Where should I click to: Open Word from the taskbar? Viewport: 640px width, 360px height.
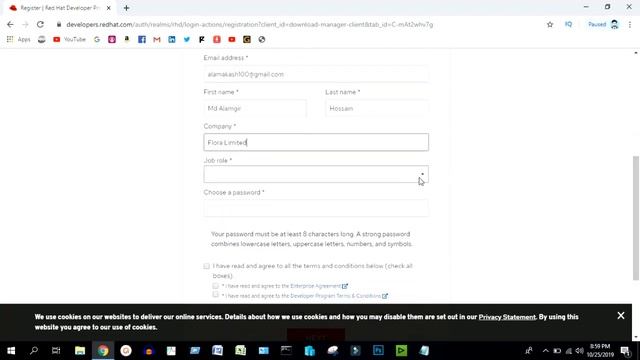pyautogui.click(x=218, y=351)
